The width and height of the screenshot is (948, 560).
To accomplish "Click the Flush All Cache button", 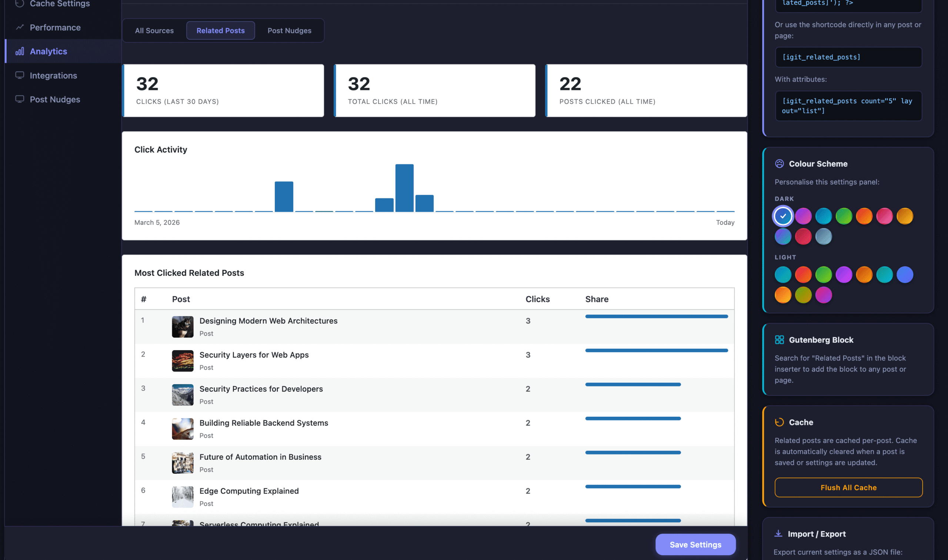I will pos(848,487).
